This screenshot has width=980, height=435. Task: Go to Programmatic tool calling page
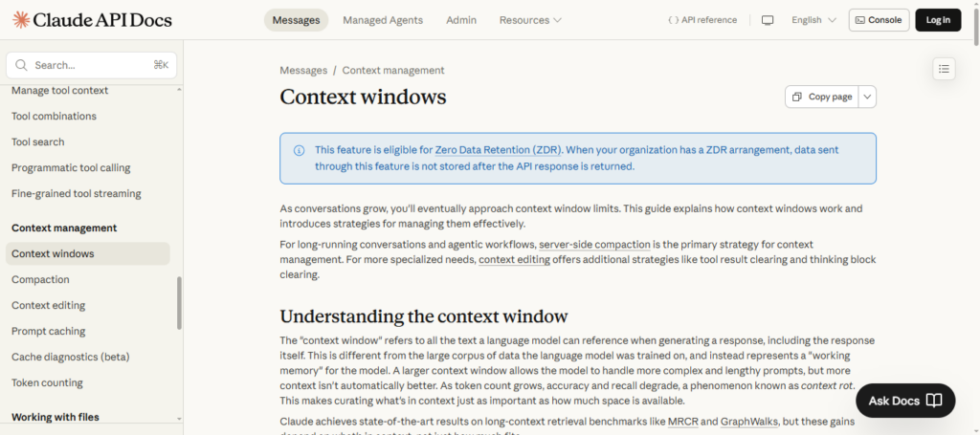coord(71,168)
